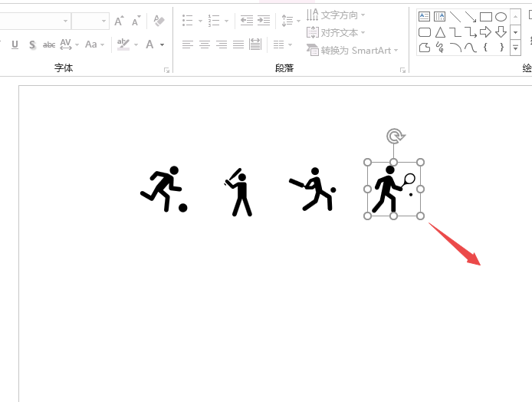Select the straight line shape

pos(455,16)
